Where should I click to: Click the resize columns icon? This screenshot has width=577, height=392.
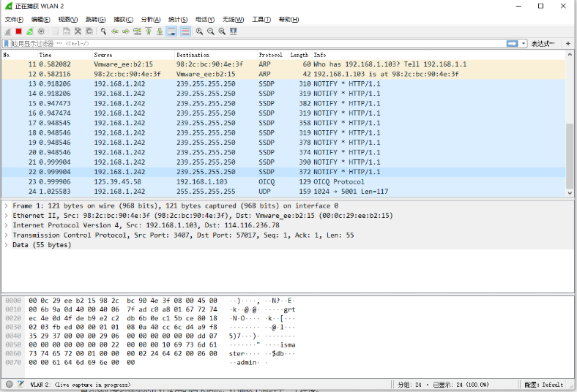(x=235, y=31)
